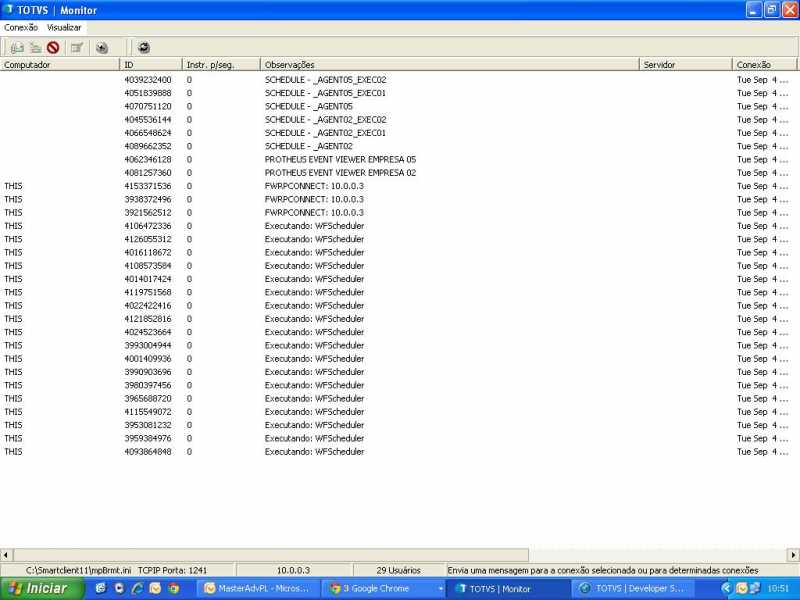Screen dimensions: 800x600
Task: Click THIS in the row with ID 3953081232
Action: tap(13, 425)
